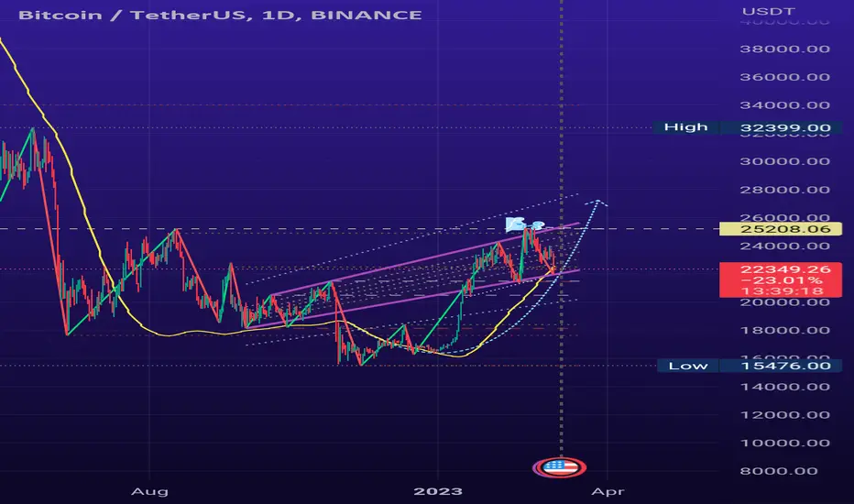Click the USDT currency label
Screen dimensions: 854x504
tap(769, 11)
